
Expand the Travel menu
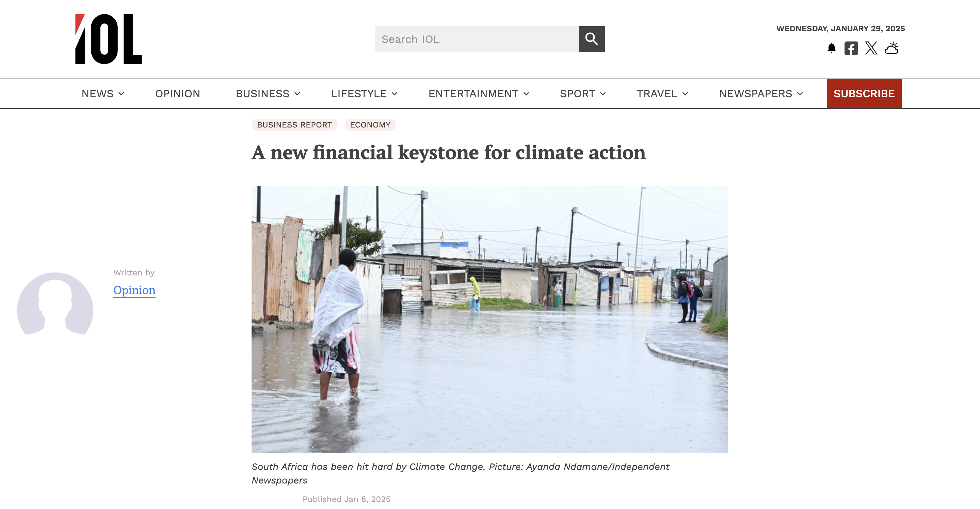click(662, 94)
